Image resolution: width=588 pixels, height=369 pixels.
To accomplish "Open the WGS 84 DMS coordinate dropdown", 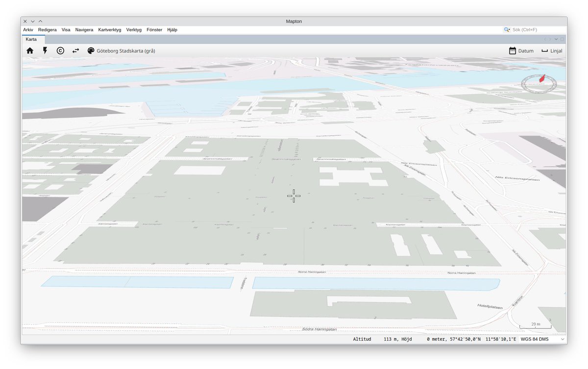I will [x=542, y=339].
